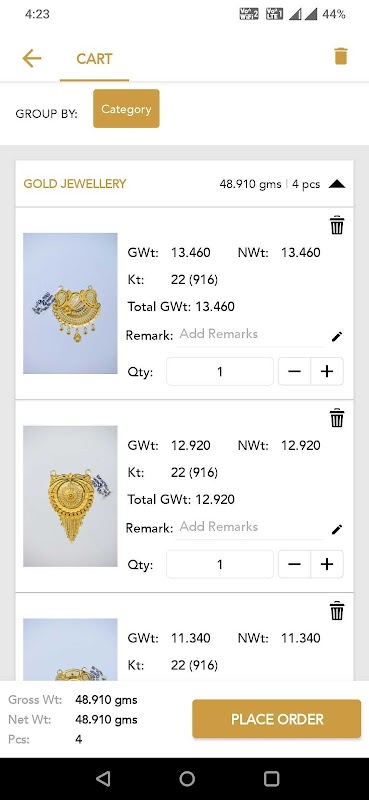Open the 12.920 gms pendant thumbnail

pos(70,496)
